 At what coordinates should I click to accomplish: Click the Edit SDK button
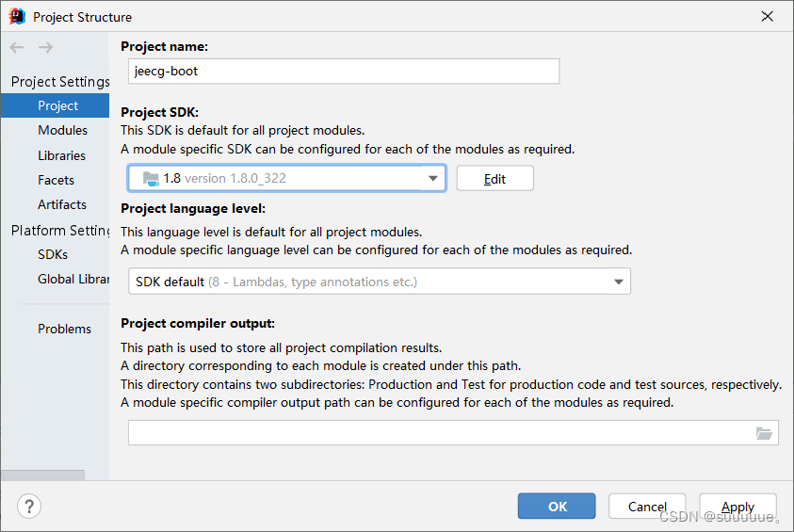point(494,179)
